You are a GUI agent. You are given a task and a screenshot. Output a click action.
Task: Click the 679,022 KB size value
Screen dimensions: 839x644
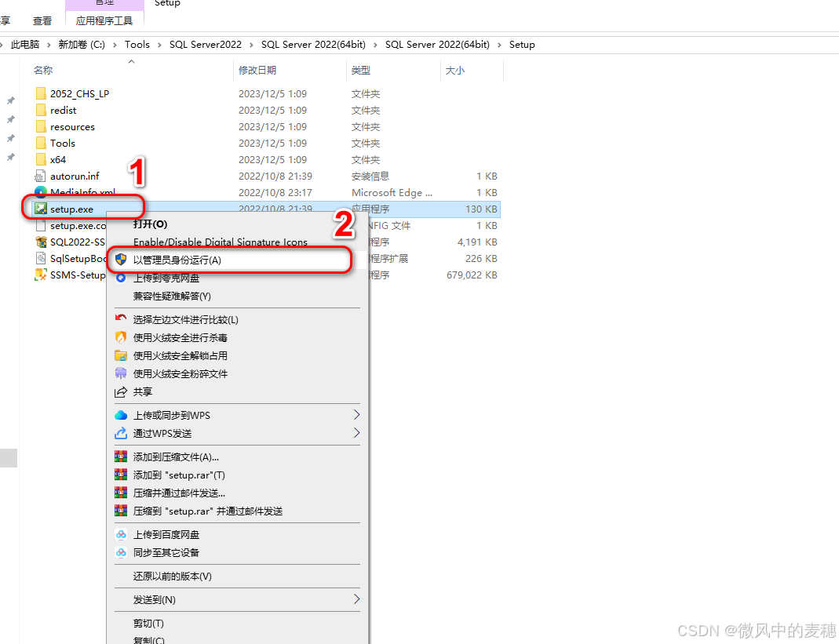click(472, 275)
